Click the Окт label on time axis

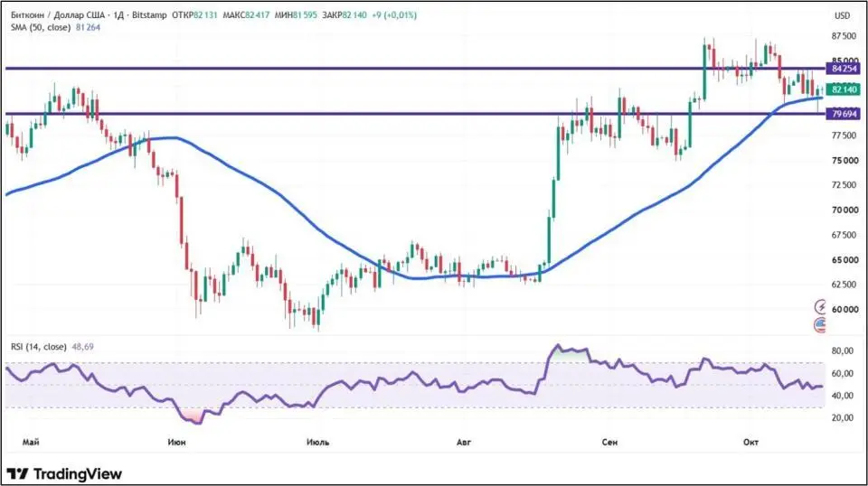click(x=750, y=443)
